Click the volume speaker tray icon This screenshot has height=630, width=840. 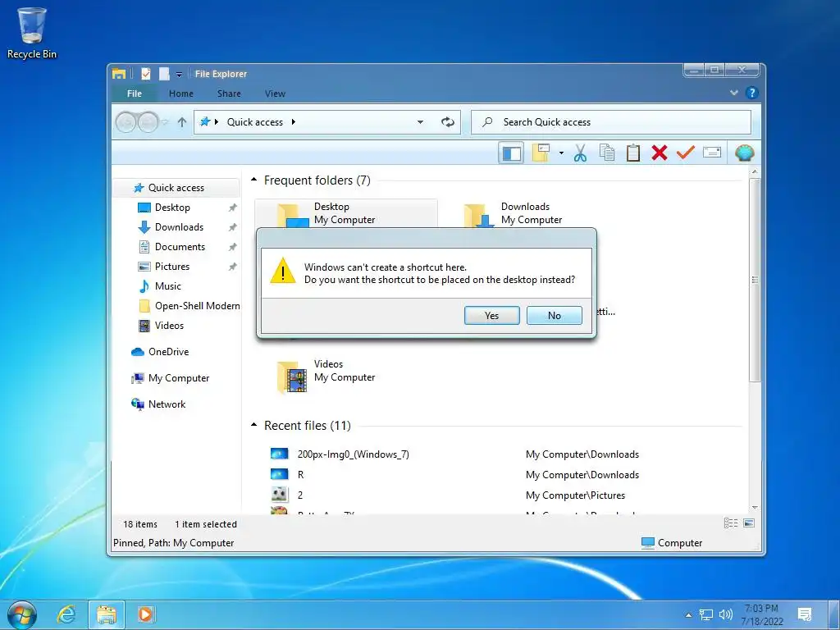pyautogui.click(x=726, y=614)
